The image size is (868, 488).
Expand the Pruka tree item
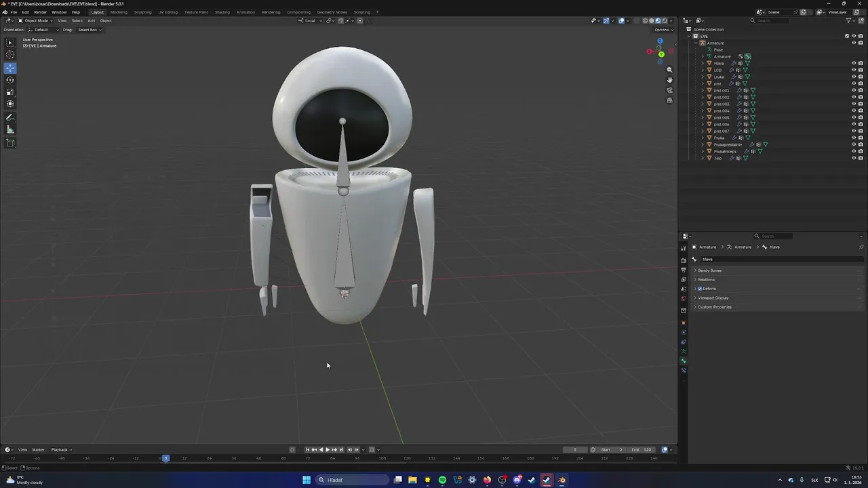pos(703,138)
